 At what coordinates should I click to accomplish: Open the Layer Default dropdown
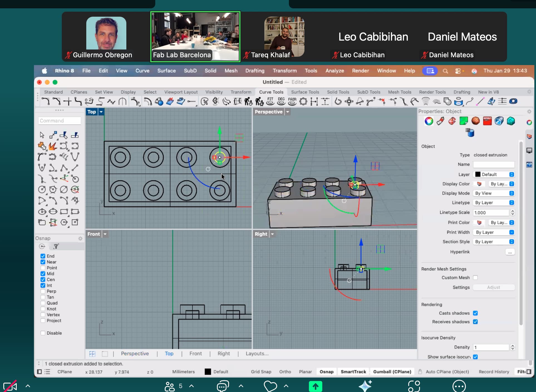(494, 174)
